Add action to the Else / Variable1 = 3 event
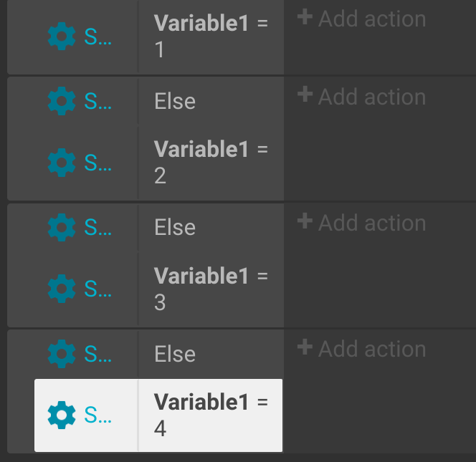The image size is (476, 462). click(361, 223)
